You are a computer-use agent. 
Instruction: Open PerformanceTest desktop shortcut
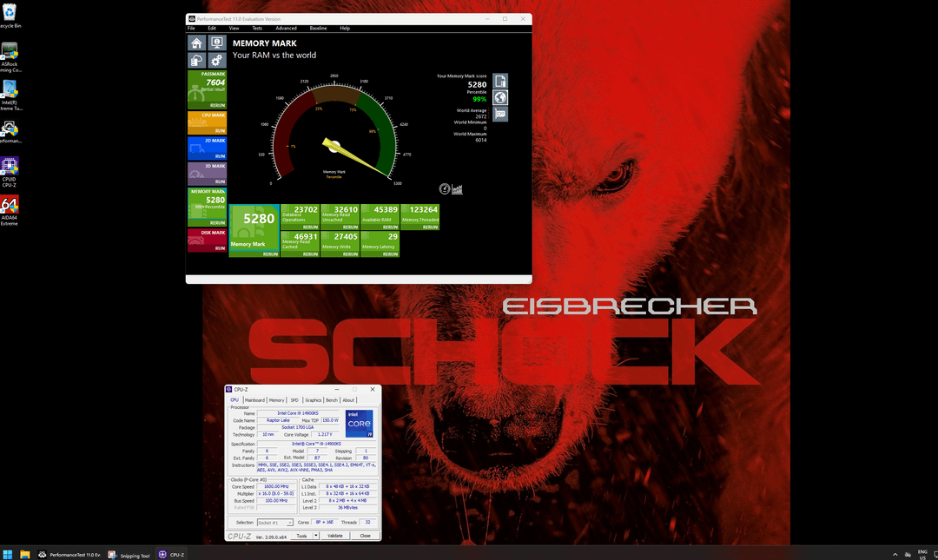click(x=9, y=132)
